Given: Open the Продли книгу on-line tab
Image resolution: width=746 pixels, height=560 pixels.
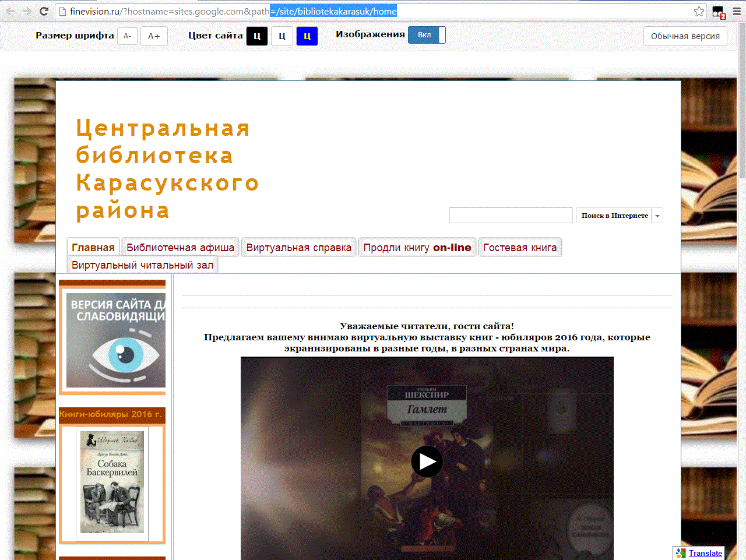Looking at the screenshot, I should click(417, 248).
